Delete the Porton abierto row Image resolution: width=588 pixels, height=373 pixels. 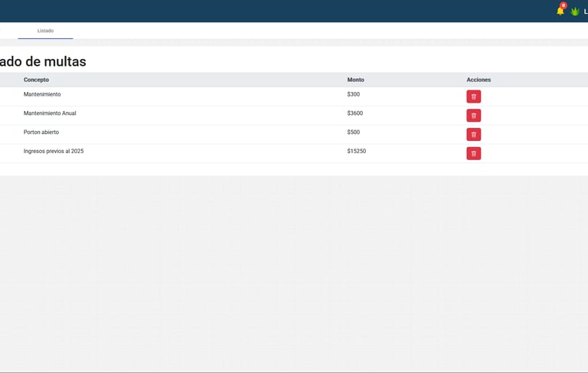click(474, 134)
